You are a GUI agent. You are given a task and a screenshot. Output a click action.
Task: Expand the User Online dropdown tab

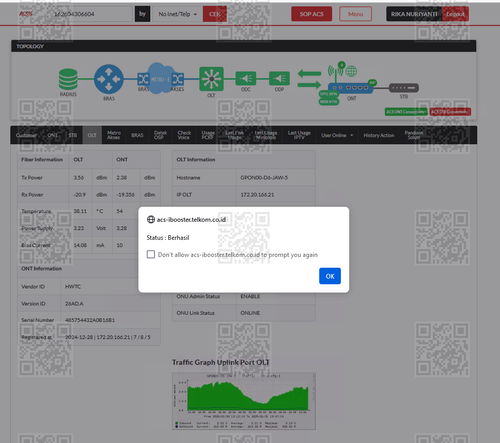tap(337, 135)
